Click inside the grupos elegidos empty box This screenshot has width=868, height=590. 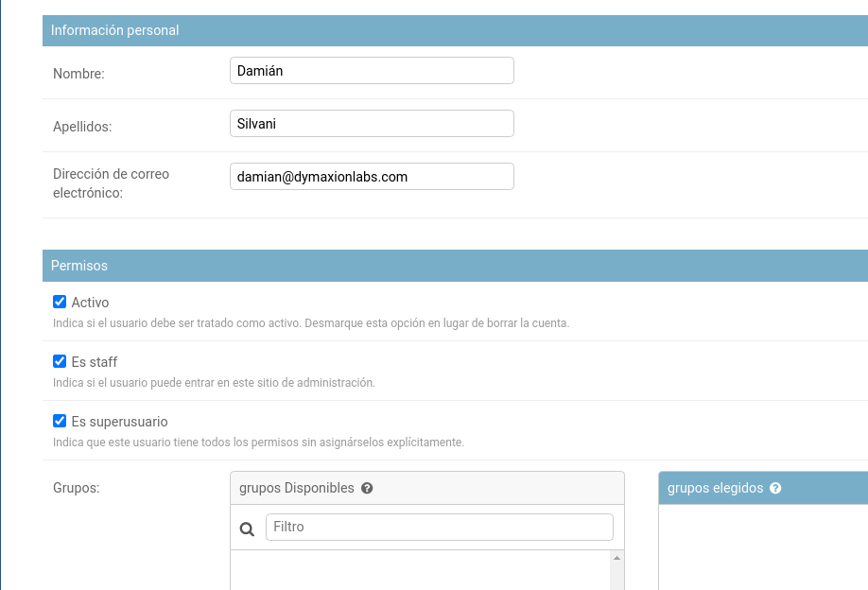click(763, 547)
